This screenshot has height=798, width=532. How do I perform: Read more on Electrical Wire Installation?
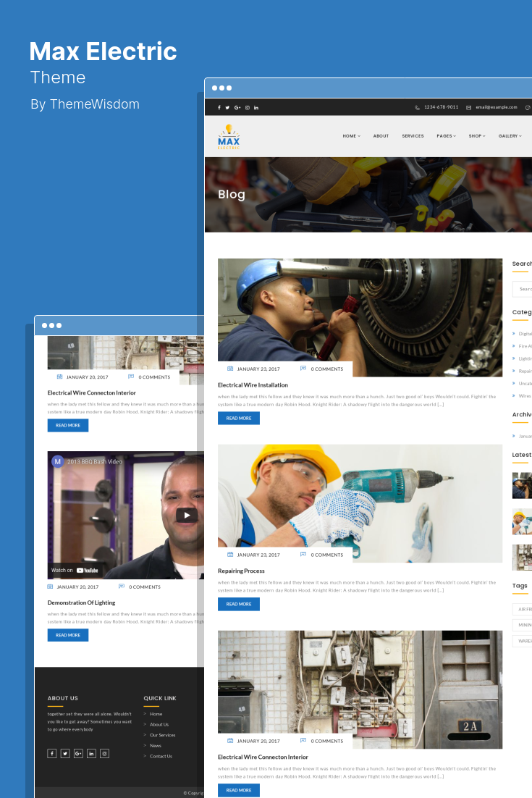click(239, 419)
